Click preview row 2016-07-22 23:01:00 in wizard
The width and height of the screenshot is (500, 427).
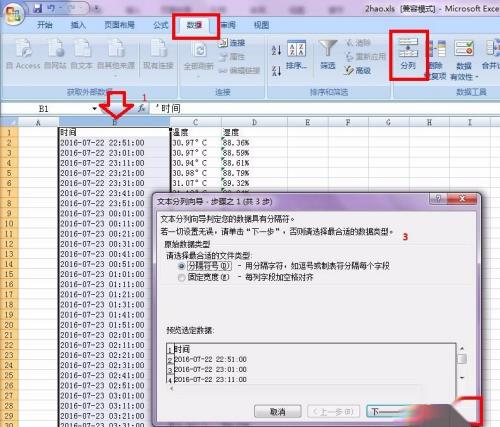[x=211, y=369]
